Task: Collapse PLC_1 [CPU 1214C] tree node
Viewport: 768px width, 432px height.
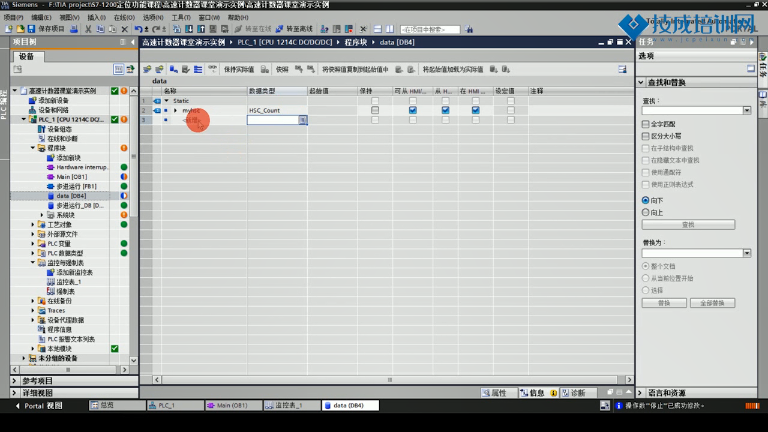Action: pos(24,119)
